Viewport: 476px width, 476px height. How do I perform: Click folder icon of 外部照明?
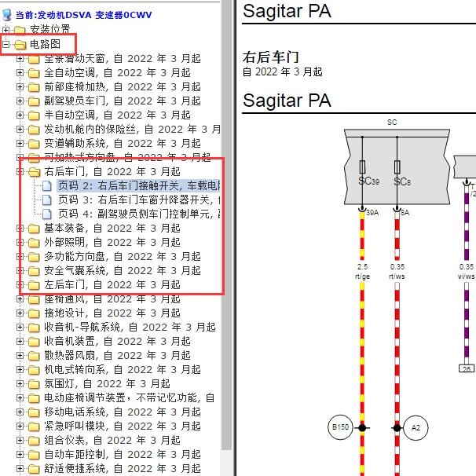tap(34, 243)
